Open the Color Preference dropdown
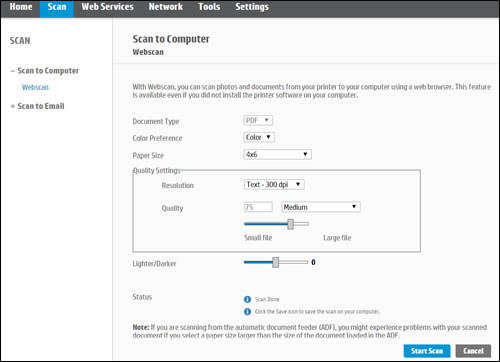This screenshot has width=500, height=362. [259, 137]
